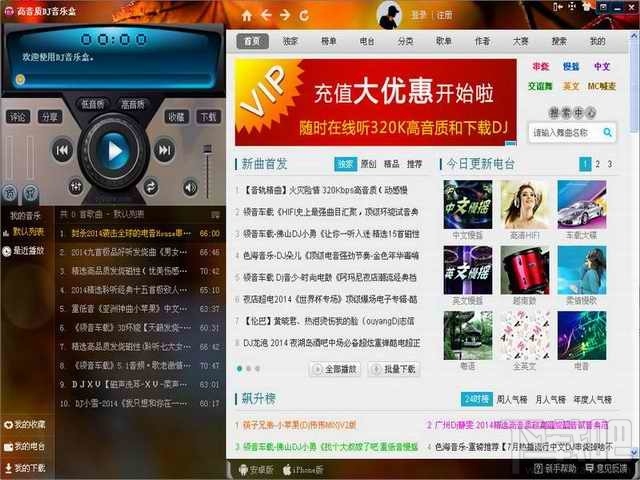Toggle the repeat mode icon
The image size is (640, 480).
[x=151, y=187]
